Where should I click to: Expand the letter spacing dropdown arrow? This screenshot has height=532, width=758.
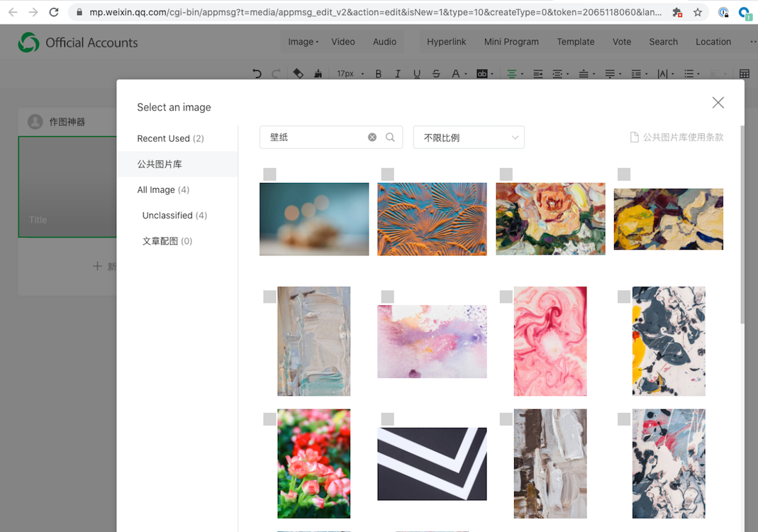[x=672, y=74]
